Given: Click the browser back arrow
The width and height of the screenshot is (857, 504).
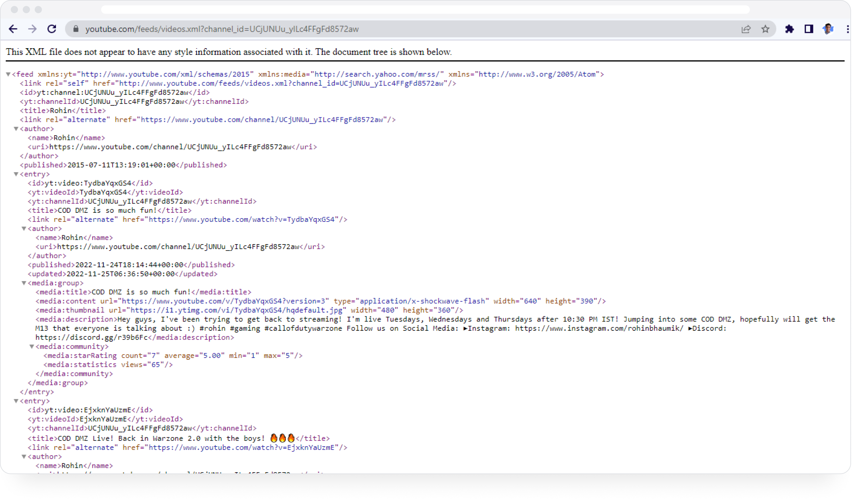Looking at the screenshot, I should (13, 29).
